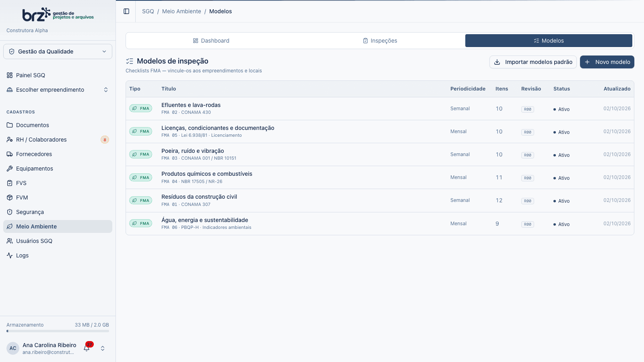Open the FVM sidebar item
Image resolution: width=644 pixels, height=362 pixels.
(x=58, y=197)
